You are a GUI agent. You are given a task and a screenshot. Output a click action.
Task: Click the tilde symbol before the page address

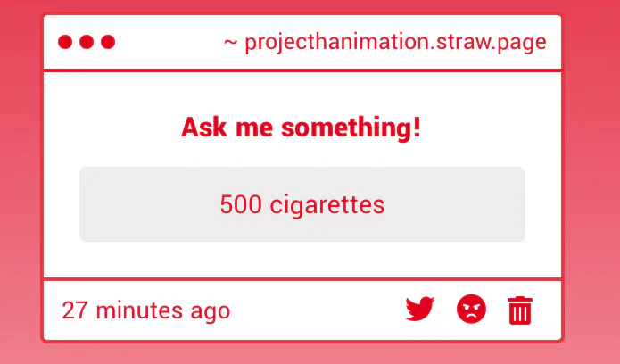230,42
